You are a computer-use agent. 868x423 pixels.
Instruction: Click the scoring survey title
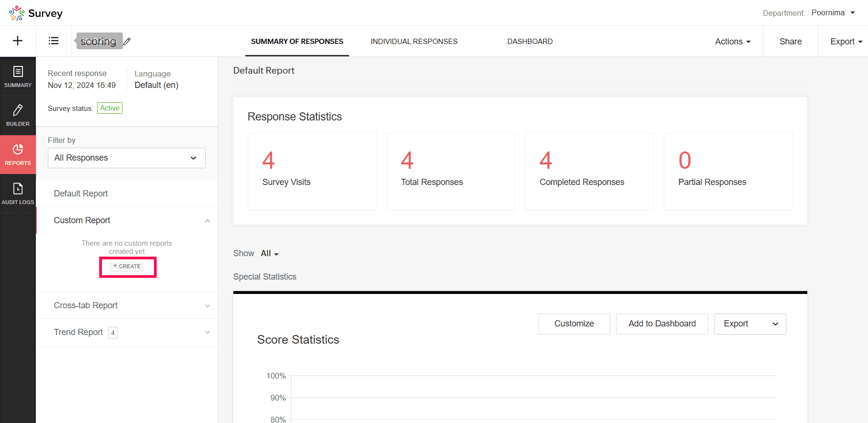pos(99,41)
